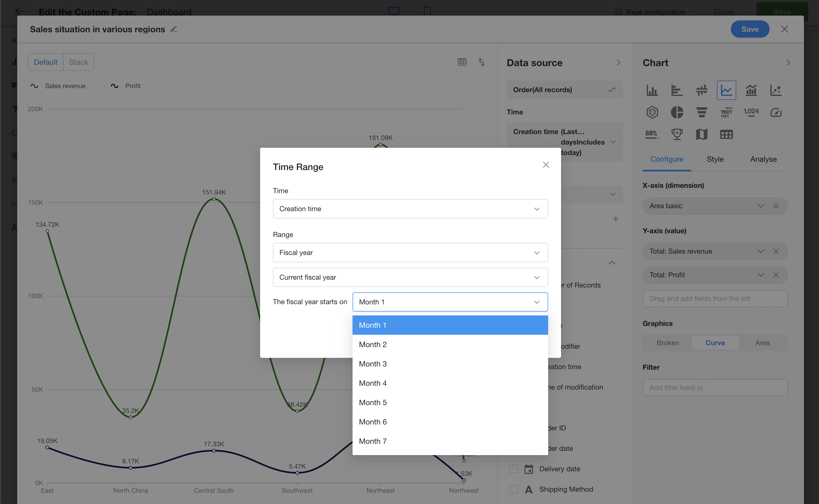Screen dimensions: 819x504
Task: Choose Month 2 in the list
Action: [x=450, y=344]
